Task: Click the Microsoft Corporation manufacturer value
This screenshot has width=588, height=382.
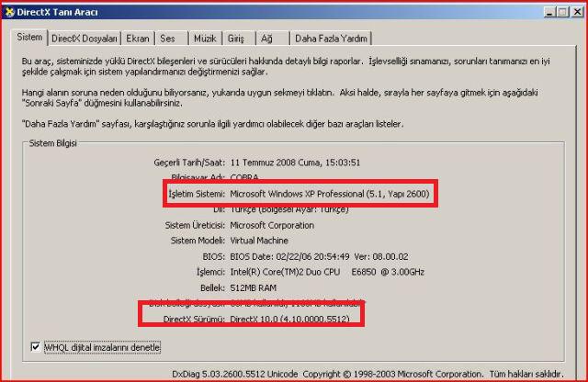Action: coord(272,225)
